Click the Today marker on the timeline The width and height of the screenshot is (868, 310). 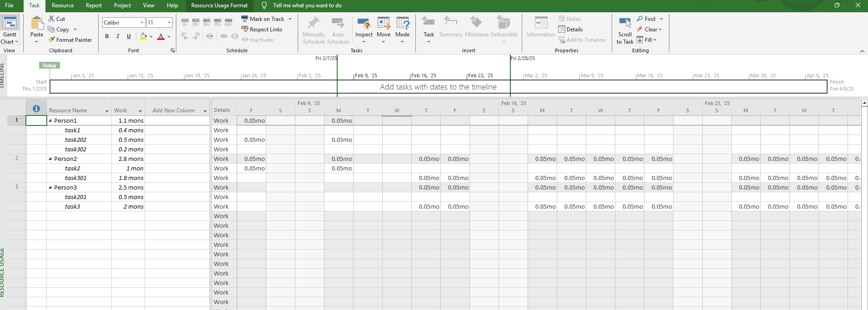(49, 65)
